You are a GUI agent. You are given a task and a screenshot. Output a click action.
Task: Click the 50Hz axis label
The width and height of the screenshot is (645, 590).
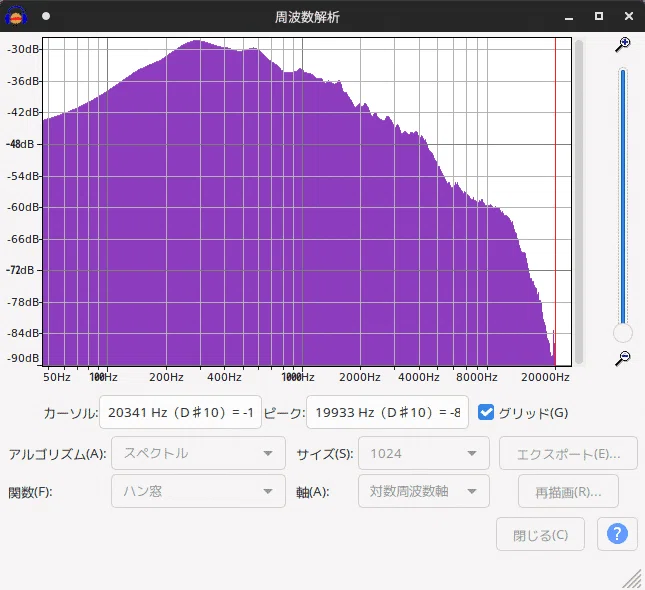point(57,377)
